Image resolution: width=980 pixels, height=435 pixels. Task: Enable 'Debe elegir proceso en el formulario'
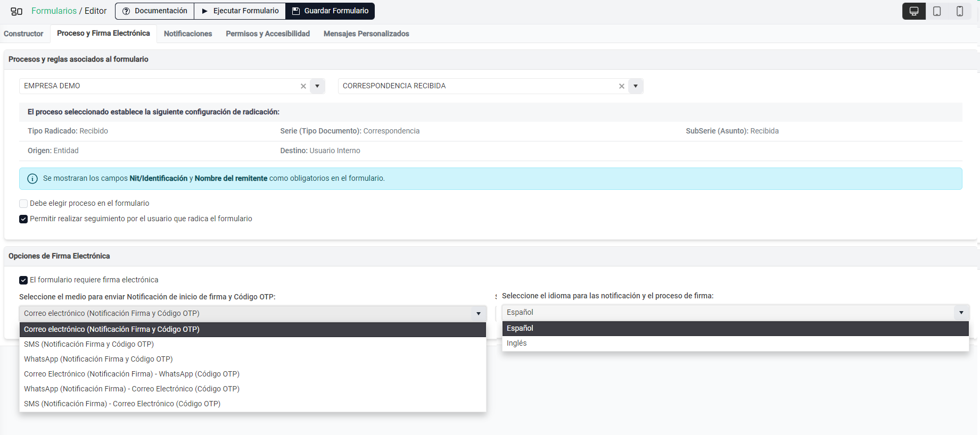point(23,204)
